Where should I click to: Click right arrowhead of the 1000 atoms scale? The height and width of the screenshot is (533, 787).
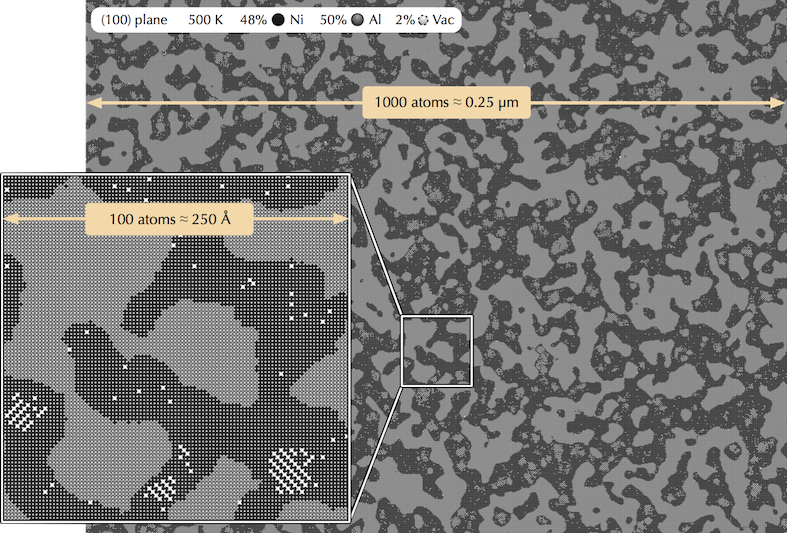[780, 102]
